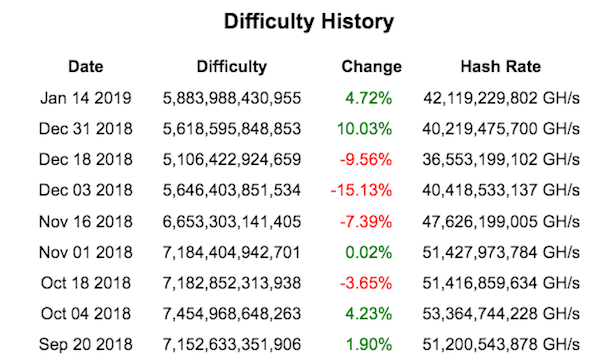Select the Date column header

pyautogui.click(x=86, y=67)
